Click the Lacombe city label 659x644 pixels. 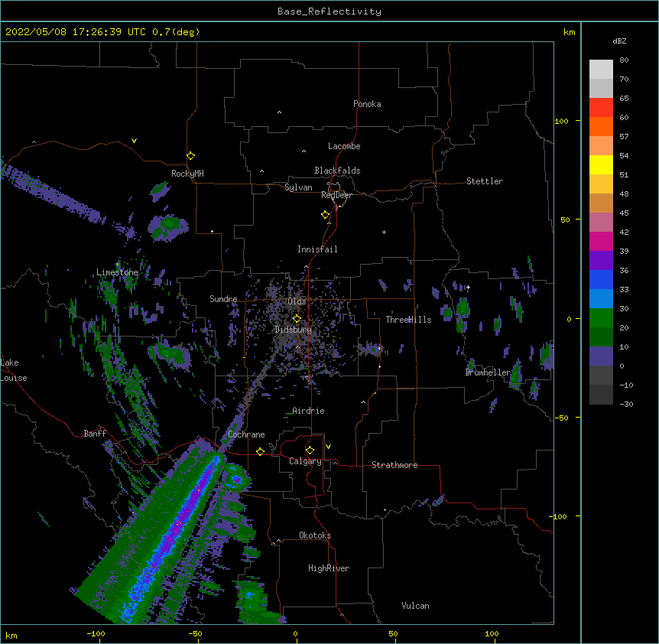click(x=344, y=146)
